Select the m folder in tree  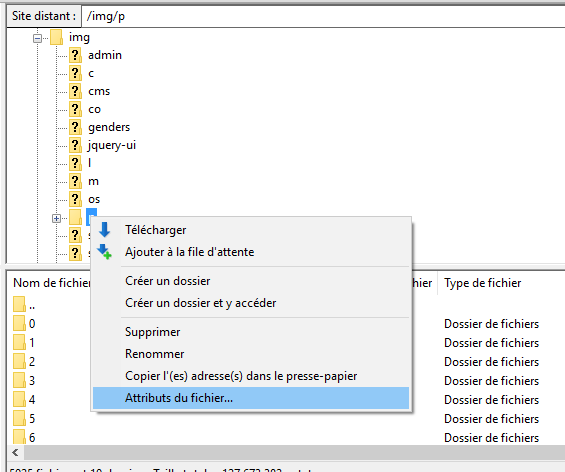(x=93, y=181)
